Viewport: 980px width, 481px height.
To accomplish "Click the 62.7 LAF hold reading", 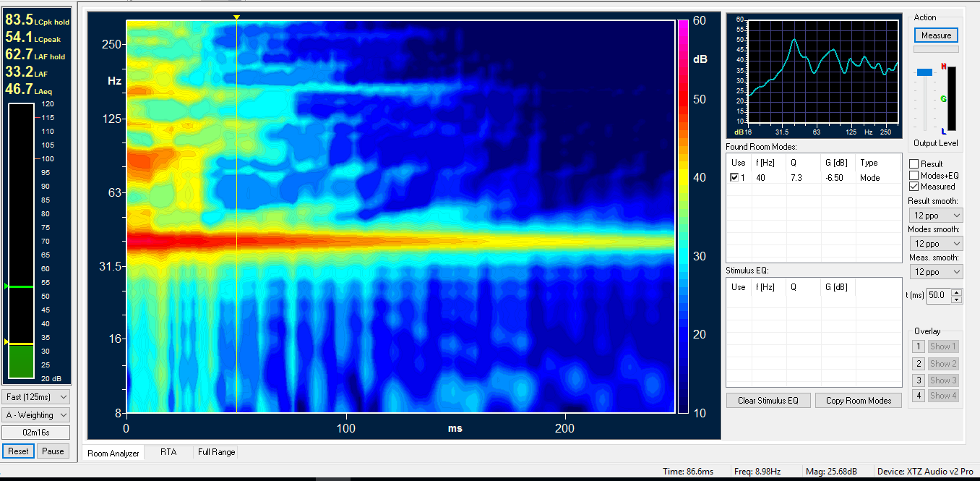I will click(x=35, y=55).
